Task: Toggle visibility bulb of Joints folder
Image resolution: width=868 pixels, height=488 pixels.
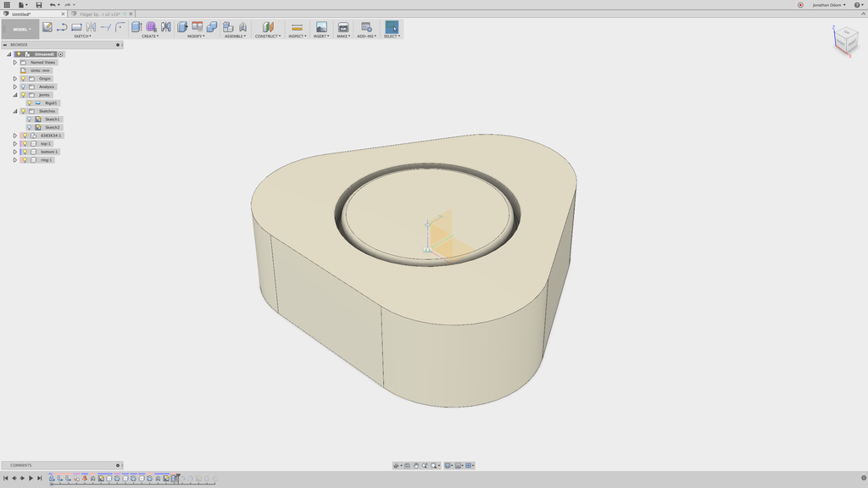Action: [23, 95]
